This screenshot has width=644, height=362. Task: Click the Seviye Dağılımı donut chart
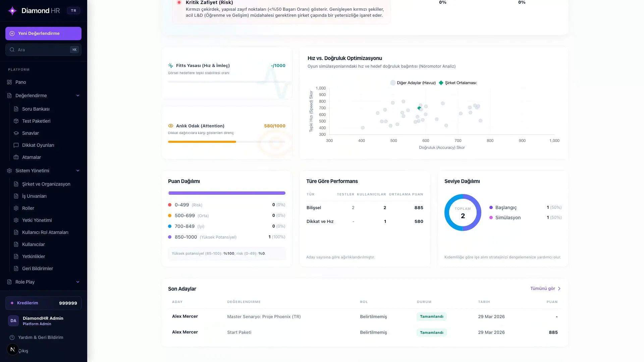[x=463, y=213]
